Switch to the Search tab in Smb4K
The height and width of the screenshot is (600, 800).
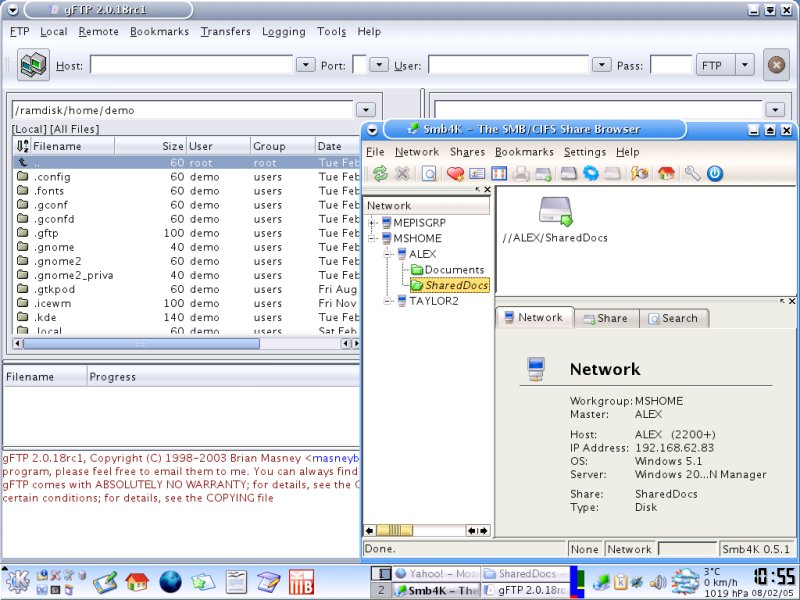click(672, 318)
